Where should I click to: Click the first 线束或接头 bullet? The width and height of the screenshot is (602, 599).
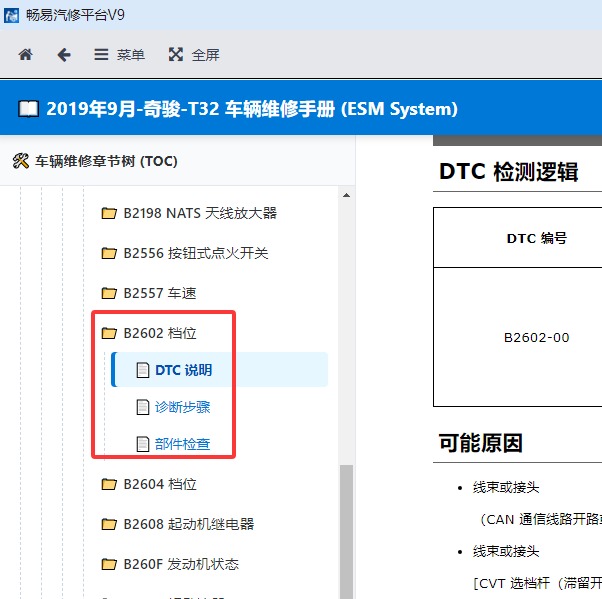506,487
